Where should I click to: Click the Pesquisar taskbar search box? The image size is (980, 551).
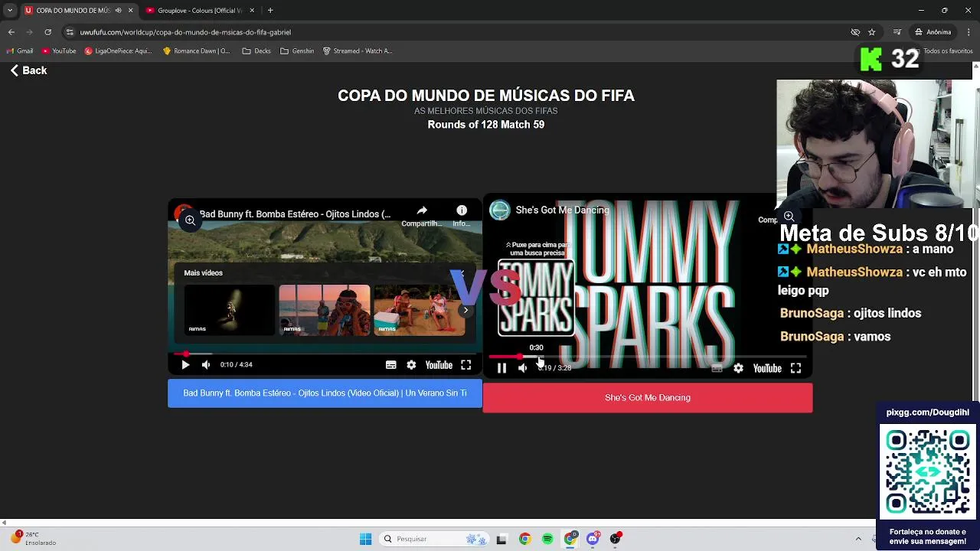click(x=434, y=539)
